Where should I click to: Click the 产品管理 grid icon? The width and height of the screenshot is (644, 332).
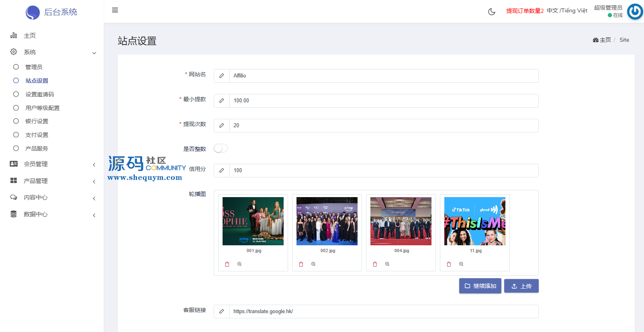14,181
